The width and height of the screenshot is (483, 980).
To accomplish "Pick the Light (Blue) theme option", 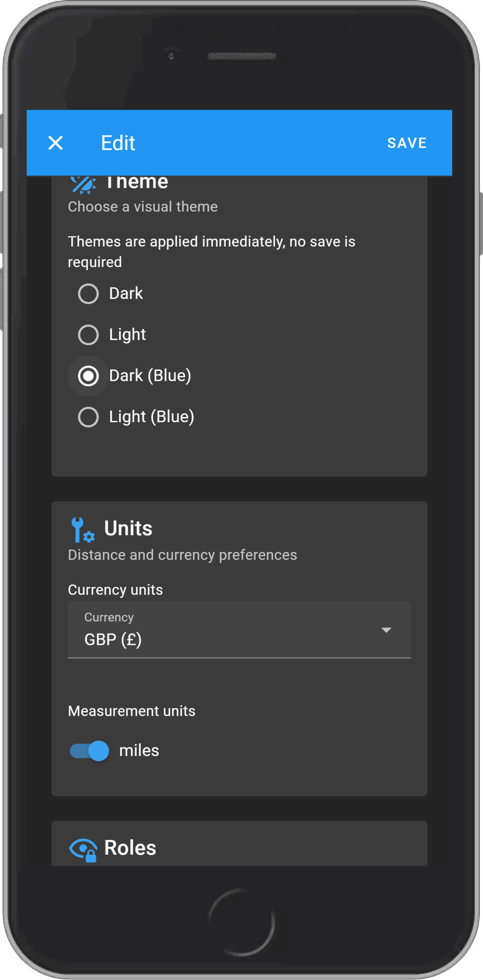I will click(88, 417).
